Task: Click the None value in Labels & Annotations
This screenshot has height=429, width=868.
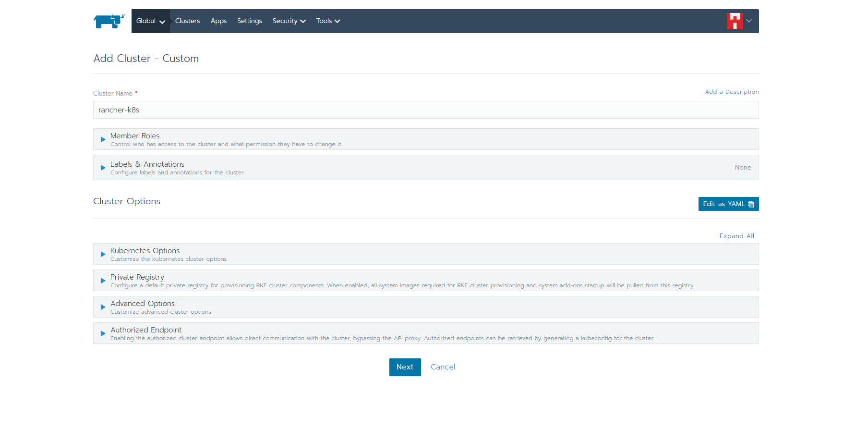Action: [x=743, y=167]
